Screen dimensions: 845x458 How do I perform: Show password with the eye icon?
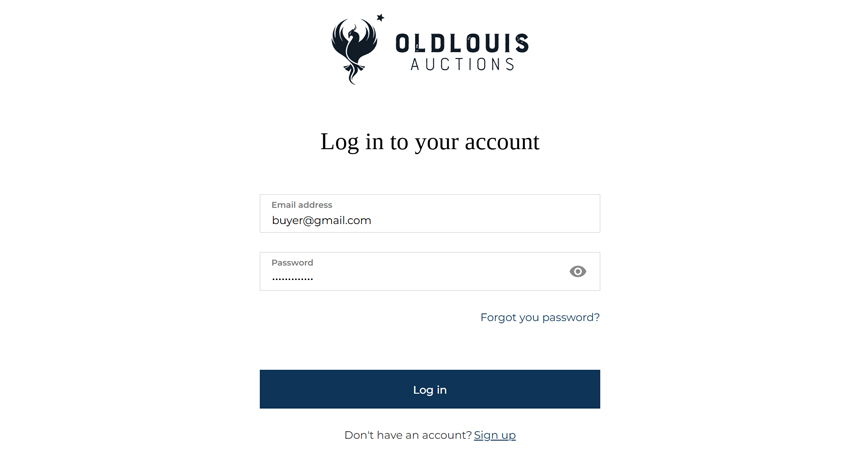tap(578, 272)
